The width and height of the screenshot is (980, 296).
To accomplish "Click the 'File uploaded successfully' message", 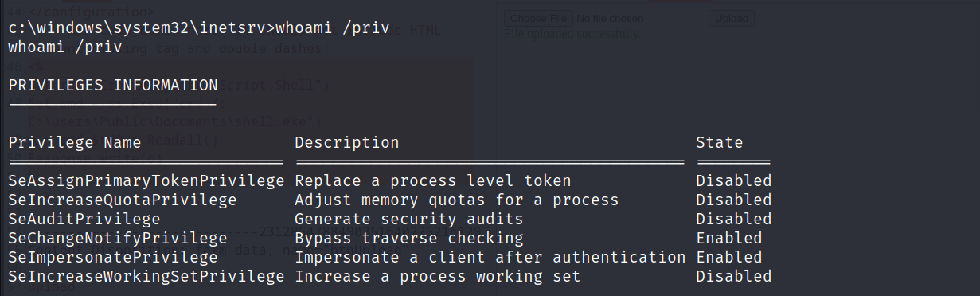I will (572, 34).
